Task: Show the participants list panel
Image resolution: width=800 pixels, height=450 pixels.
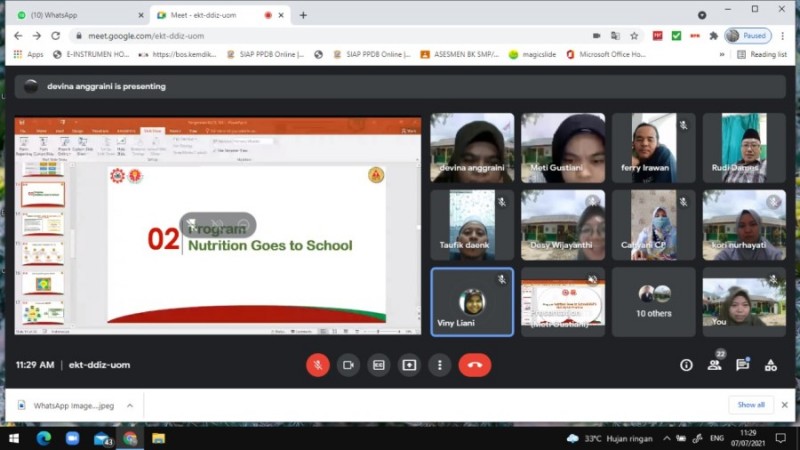Action: (715, 365)
